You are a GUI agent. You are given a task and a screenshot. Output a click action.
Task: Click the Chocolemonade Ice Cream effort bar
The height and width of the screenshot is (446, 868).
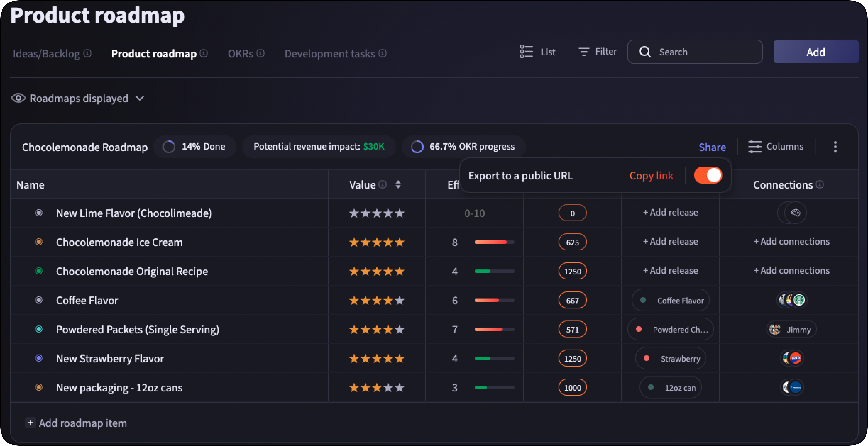pyautogui.click(x=494, y=242)
